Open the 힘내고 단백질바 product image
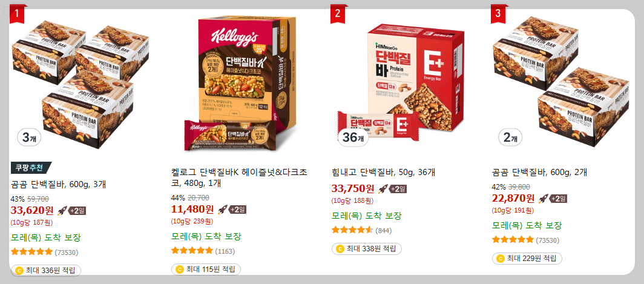Viewport: 644px width, 284px height. 401,82
